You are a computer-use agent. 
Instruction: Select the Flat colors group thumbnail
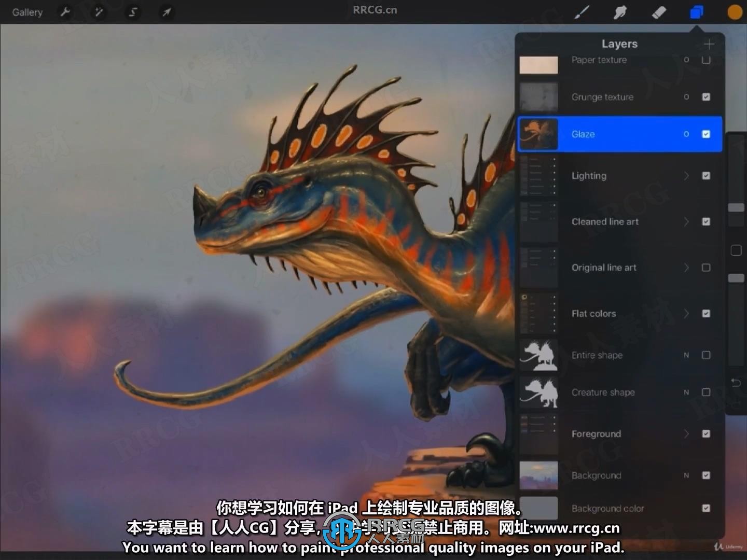[x=539, y=313]
